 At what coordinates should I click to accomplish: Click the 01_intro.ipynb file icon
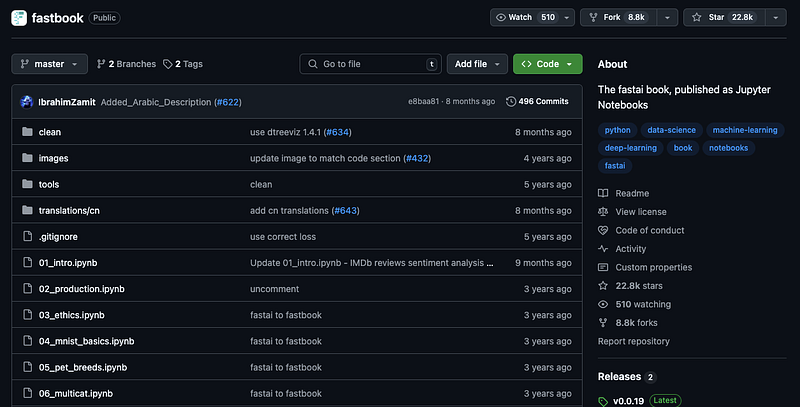pos(28,263)
